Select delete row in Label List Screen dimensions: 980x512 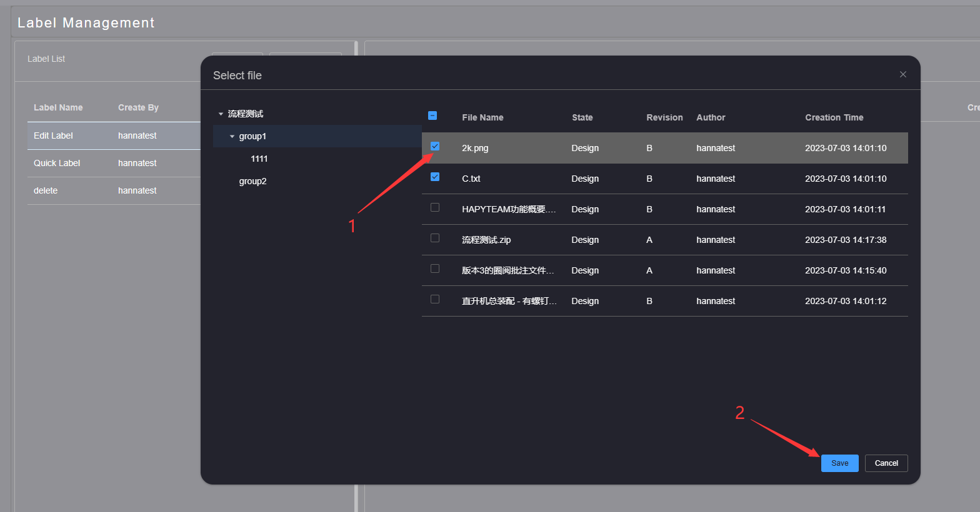114,190
